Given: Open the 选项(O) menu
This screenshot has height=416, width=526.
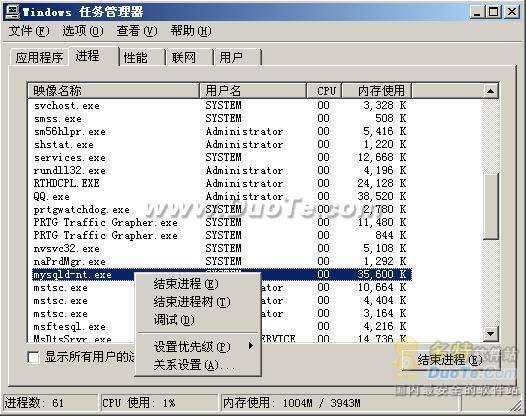Looking at the screenshot, I should (x=83, y=31).
